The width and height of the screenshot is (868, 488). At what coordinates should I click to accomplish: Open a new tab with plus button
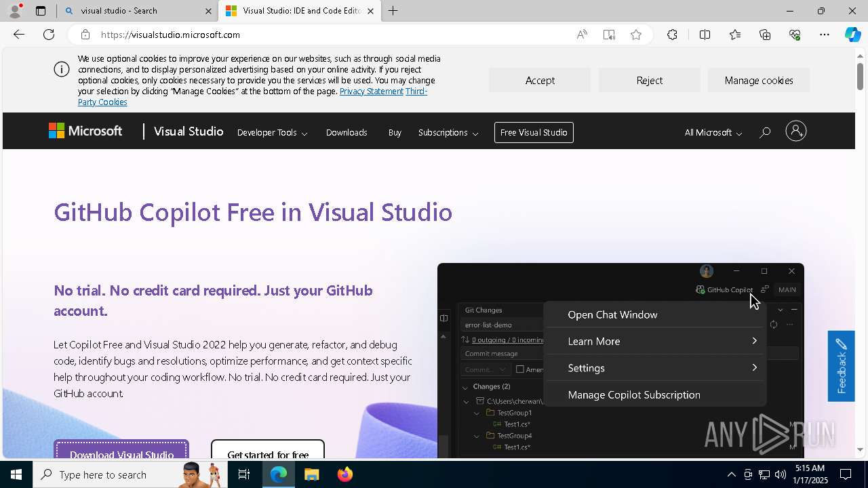tap(393, 11)
